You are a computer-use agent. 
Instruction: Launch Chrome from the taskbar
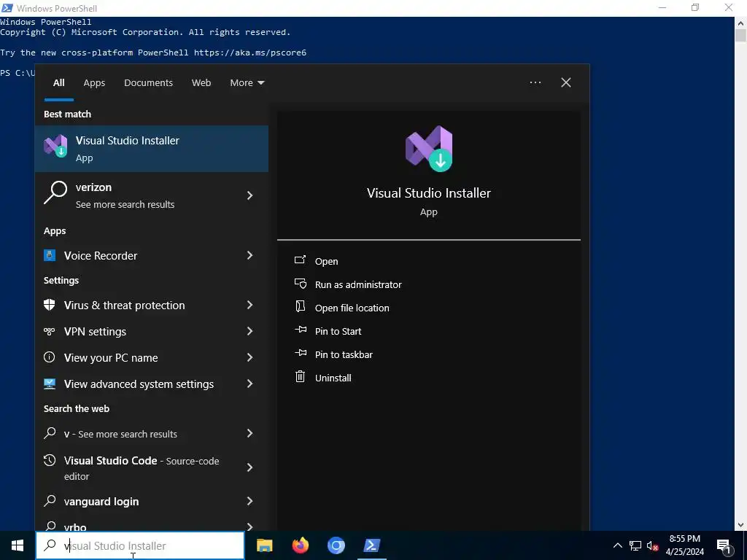pos(336,545)
